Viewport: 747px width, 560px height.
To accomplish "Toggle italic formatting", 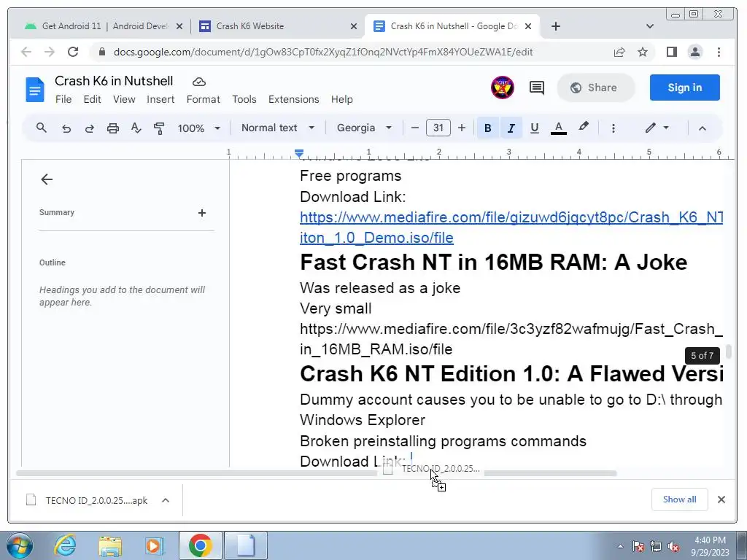I will 511,128.
